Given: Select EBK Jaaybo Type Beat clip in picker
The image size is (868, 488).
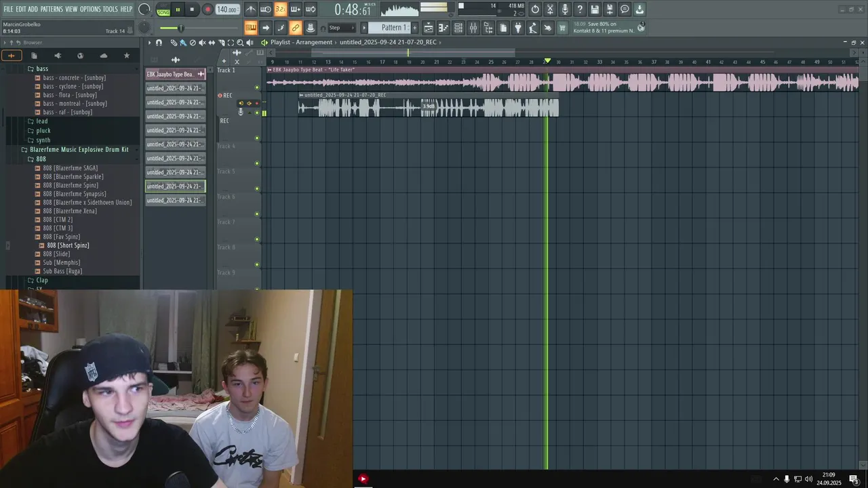Looking at the screenshot, I should 175,75.
